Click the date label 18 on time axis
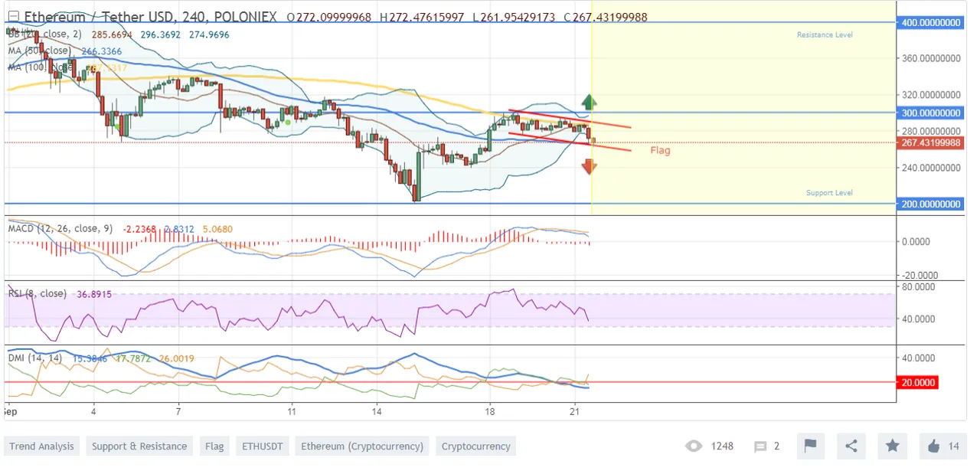This screenshot has height=474, width=980. (490, 410)
